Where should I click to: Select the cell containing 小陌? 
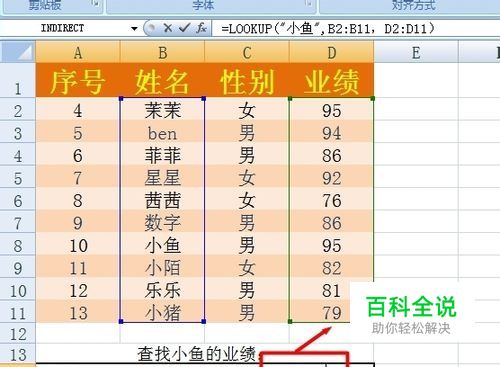click(x=162, y=267)
